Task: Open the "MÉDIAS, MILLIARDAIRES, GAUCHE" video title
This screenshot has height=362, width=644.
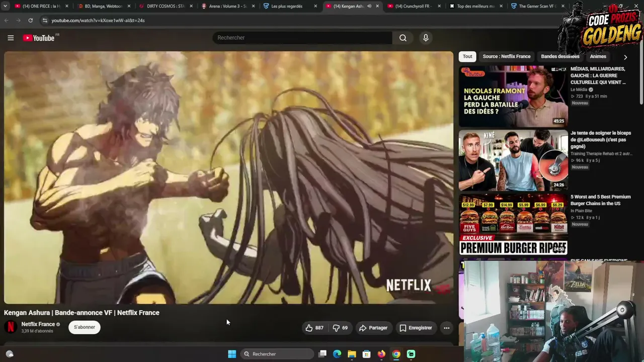Action: point(598,75)
